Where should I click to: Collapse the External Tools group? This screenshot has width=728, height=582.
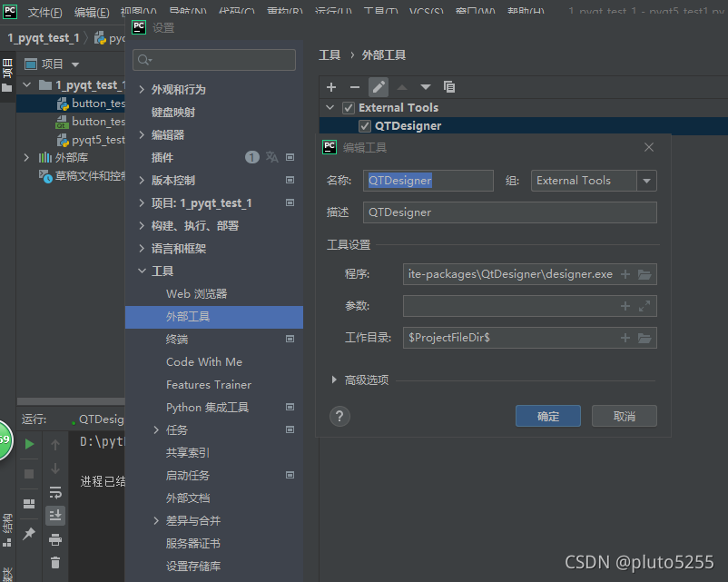pos(330,108)
